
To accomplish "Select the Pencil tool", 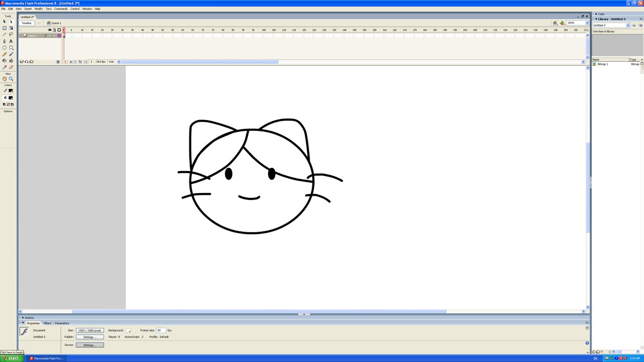I will pyautogui.click(x=5, y=54).
